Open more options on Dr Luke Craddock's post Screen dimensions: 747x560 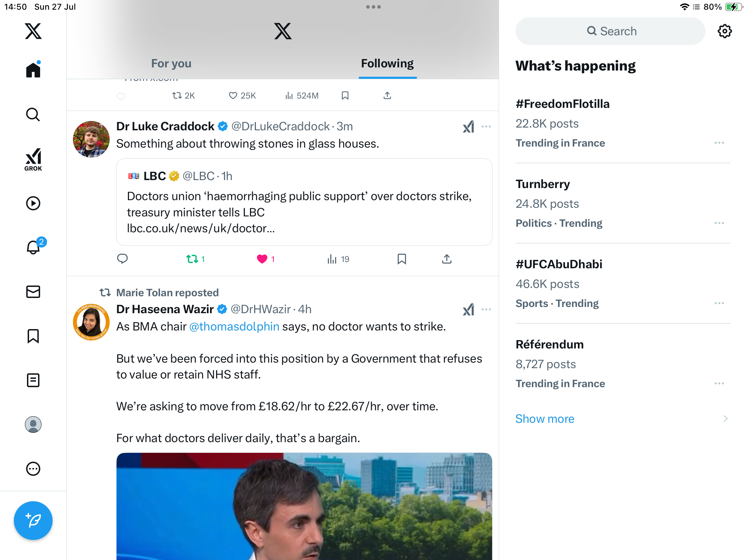pos(486,127)
